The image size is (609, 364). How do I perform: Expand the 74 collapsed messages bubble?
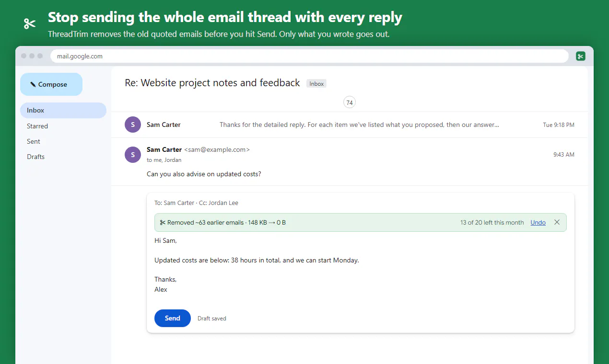pos(350,102)
